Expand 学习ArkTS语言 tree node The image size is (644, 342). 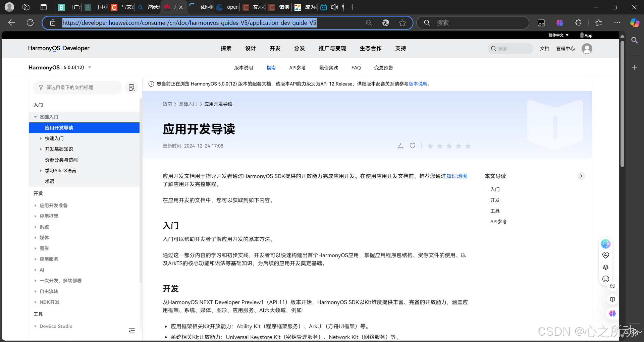coord(41,171)
